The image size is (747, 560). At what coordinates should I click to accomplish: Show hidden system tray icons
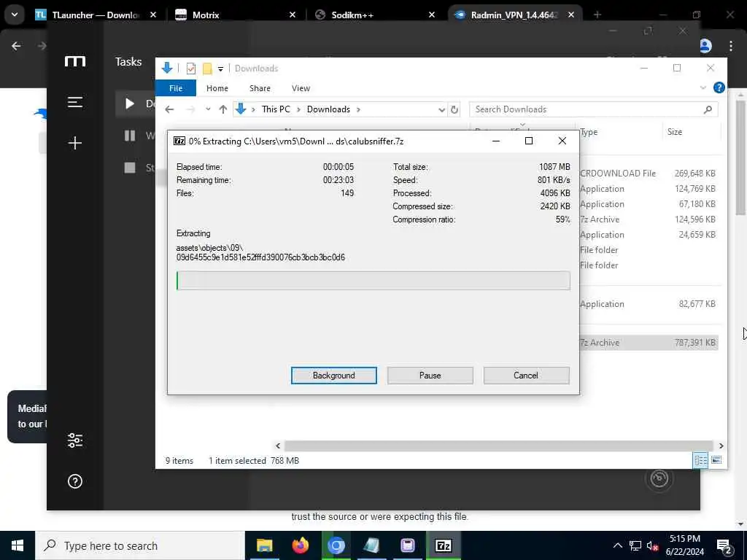click(x=617, y=545)
